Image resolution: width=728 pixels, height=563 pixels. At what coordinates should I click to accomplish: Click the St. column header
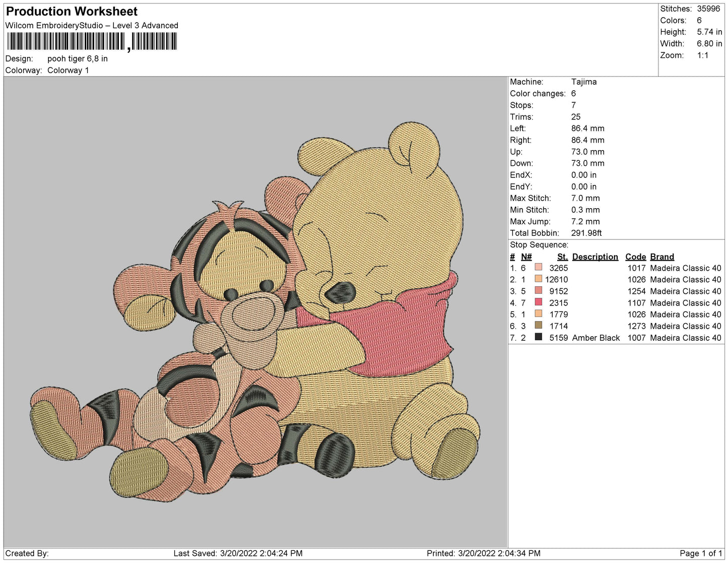click(562, 257)
